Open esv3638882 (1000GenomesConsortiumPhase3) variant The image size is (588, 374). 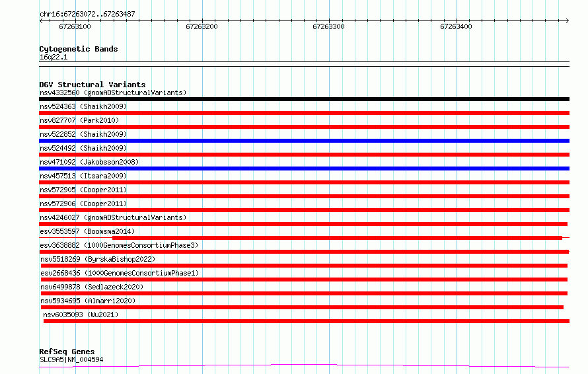[119, 245]
